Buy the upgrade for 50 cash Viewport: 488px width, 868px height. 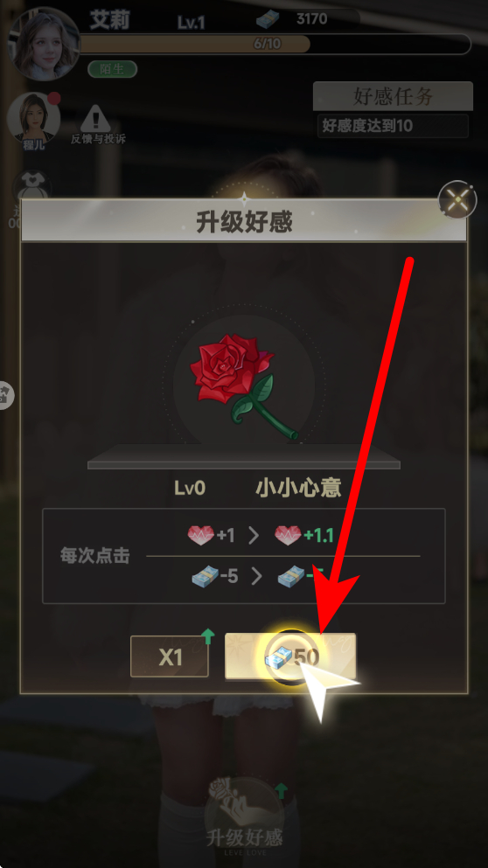pyautogui.click(x=291, y=656)
